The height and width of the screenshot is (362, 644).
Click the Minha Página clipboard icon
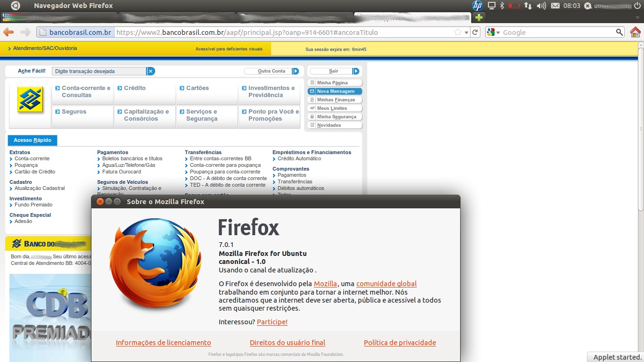[312, 82]
